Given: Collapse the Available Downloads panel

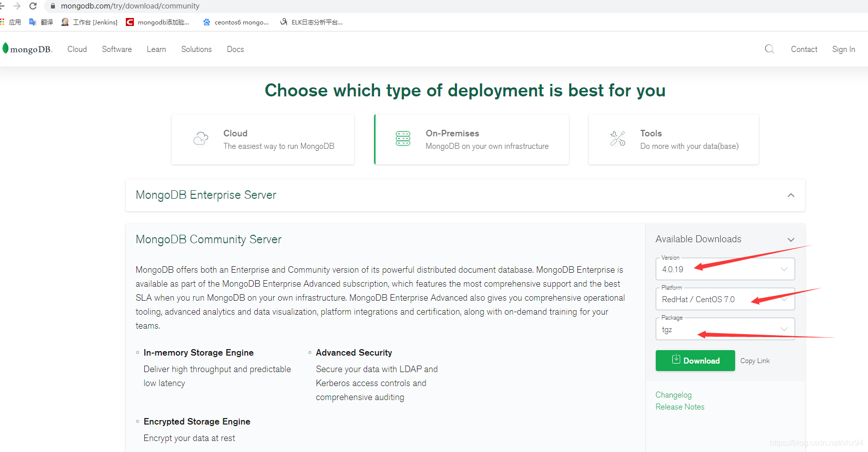Looking at the screenshot, I should tap(791, 240).
